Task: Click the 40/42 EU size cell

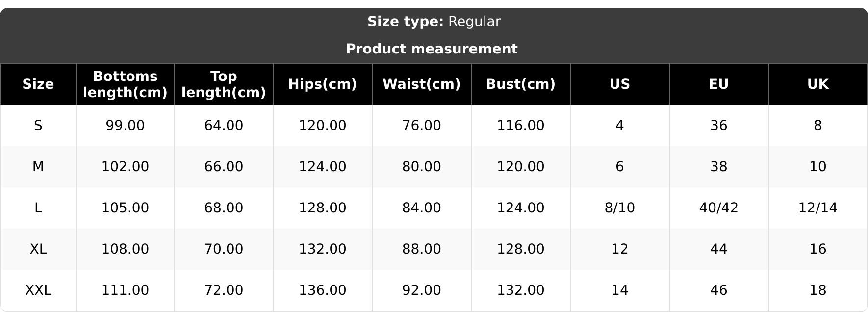Action: [718, 208]
